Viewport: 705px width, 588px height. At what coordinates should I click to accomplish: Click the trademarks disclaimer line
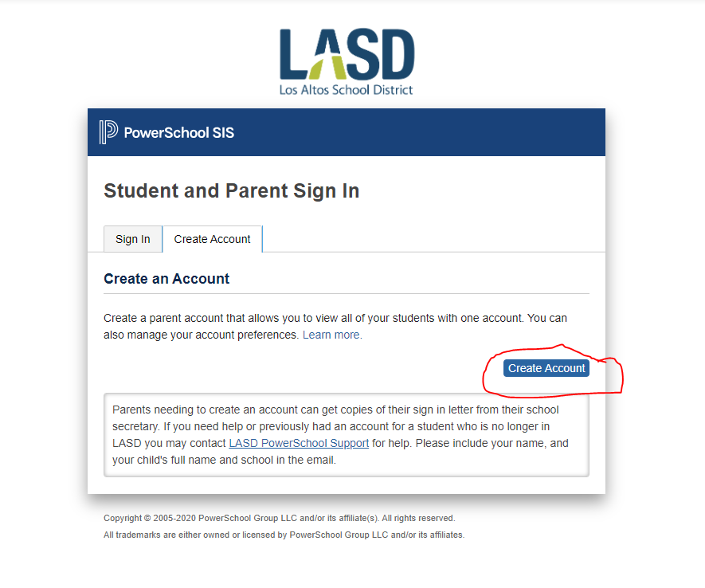point(283,535)
